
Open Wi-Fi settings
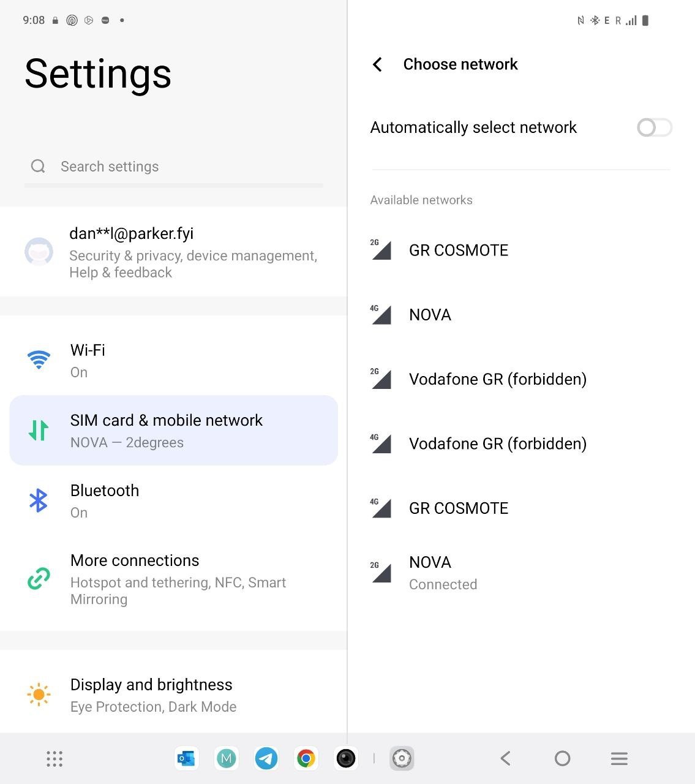point(174,360)
